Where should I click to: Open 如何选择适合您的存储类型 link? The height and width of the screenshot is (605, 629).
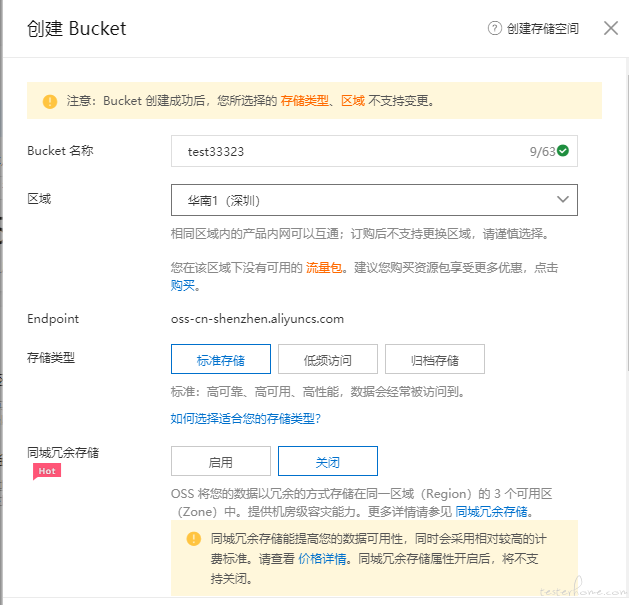[x=246, y=419]
